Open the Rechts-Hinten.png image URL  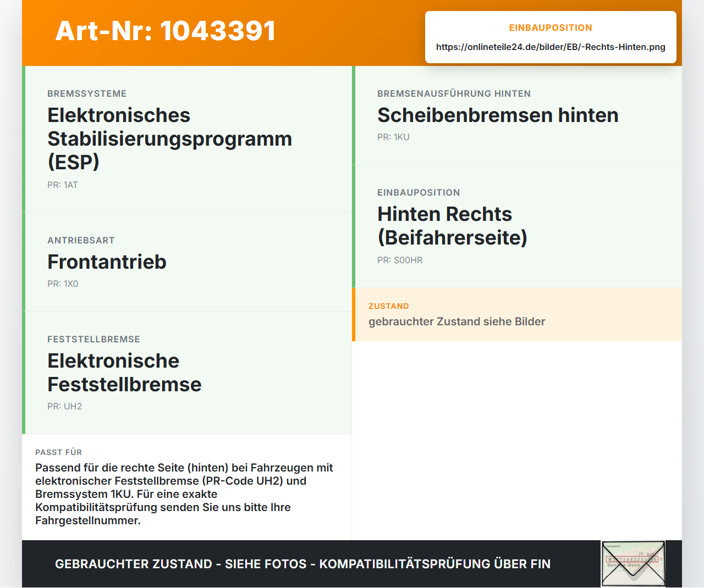click(x=551, y=47)
